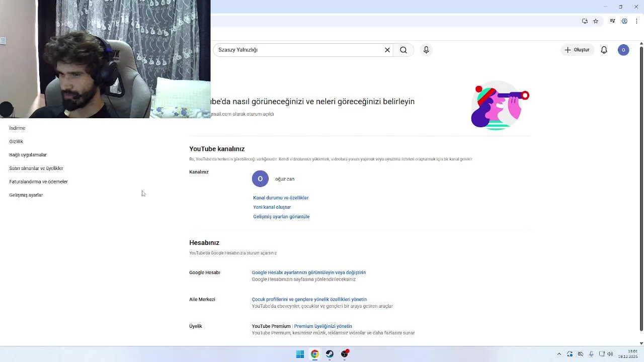This screenshot has width=644, height=362.
Task: Click Gelişmiş ayarları görüntüle link
Action: (281, 217)
